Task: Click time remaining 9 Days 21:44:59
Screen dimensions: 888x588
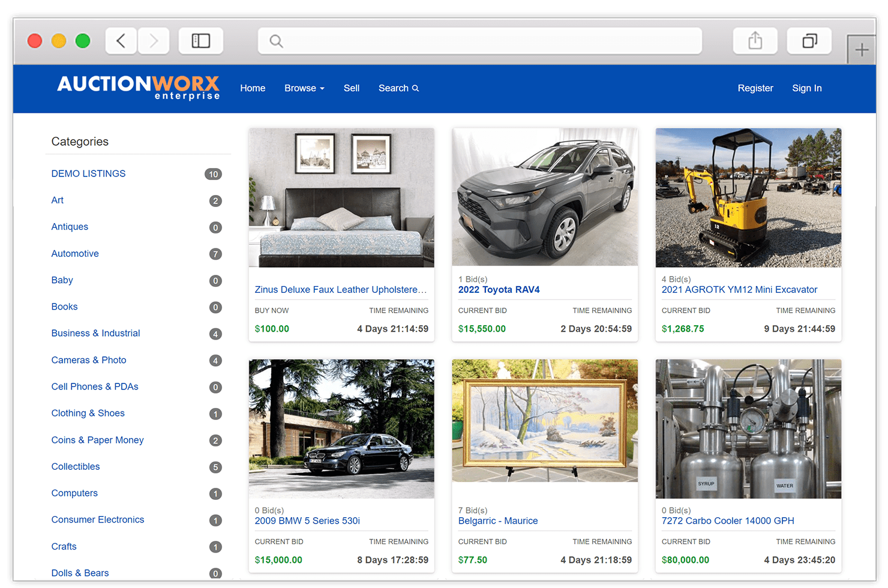Action: [x=800, y=329]
